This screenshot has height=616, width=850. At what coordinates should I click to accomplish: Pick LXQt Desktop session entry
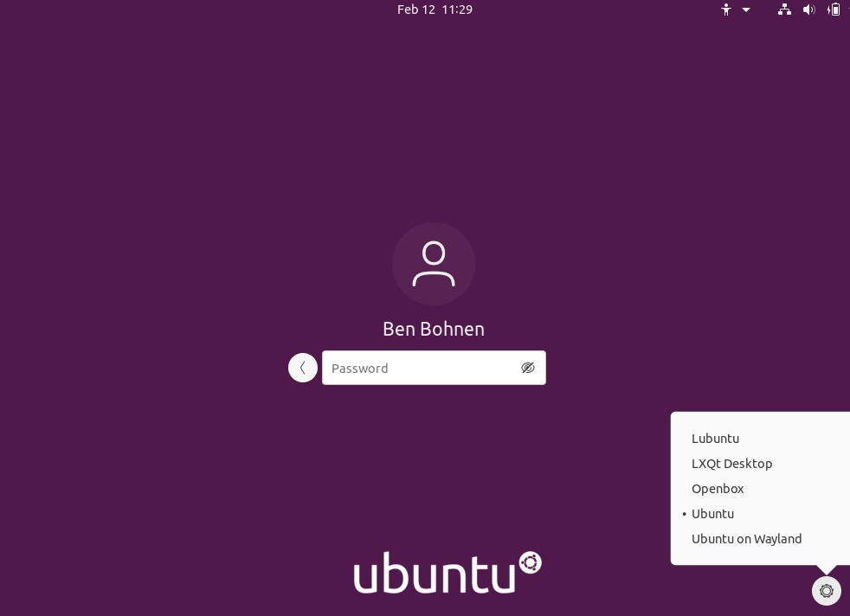(x=731, y=464)
